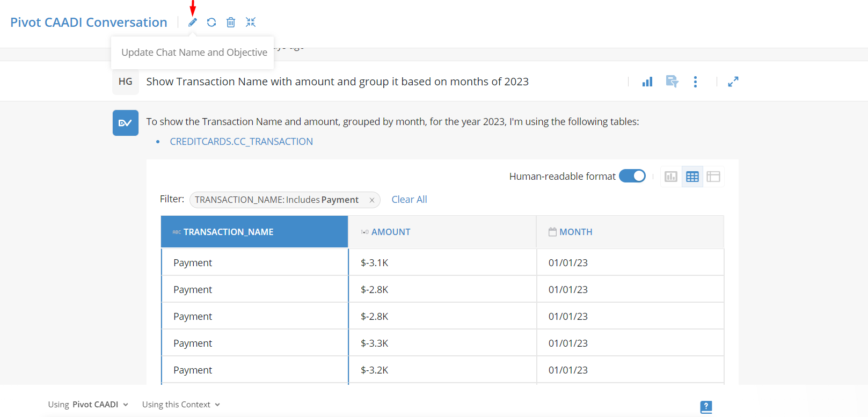Open the CREDITCARDS.CC_TRANSACTION table link
Screen dimensions: 868x417
coord(241,142)
